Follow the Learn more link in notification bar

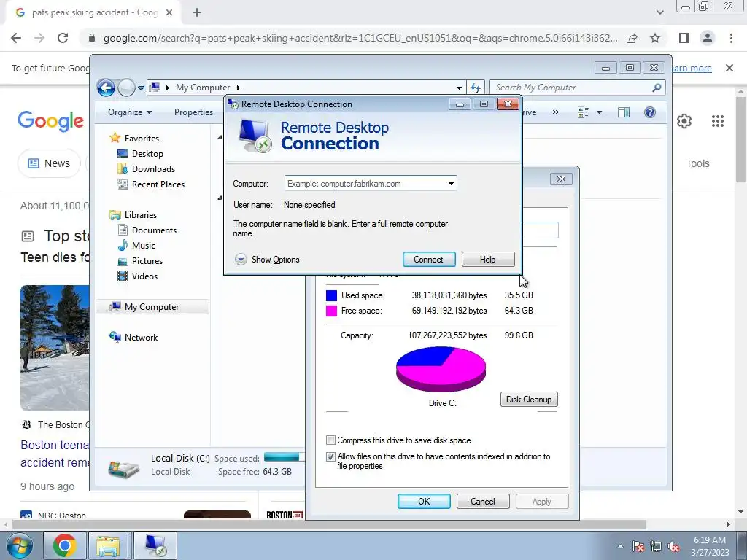[691, 68]
